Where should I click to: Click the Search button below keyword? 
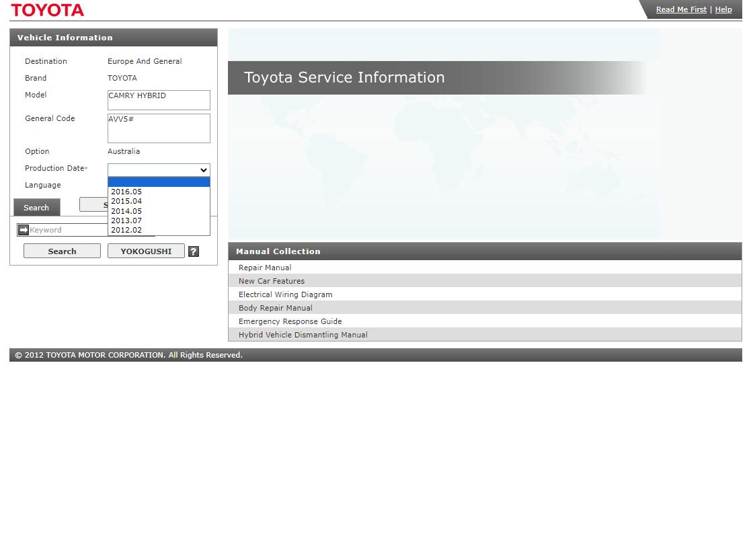point(63,251)
